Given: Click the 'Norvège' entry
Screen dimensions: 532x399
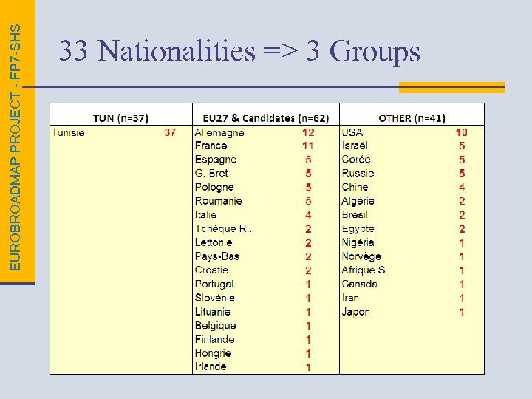Looking at the screenshot, I should pos(361,256).
